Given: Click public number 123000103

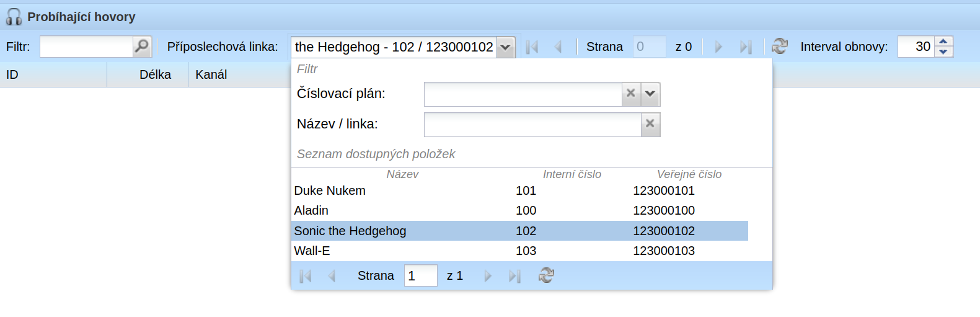Looking at the screenshot, I should (x=664, y=251).
